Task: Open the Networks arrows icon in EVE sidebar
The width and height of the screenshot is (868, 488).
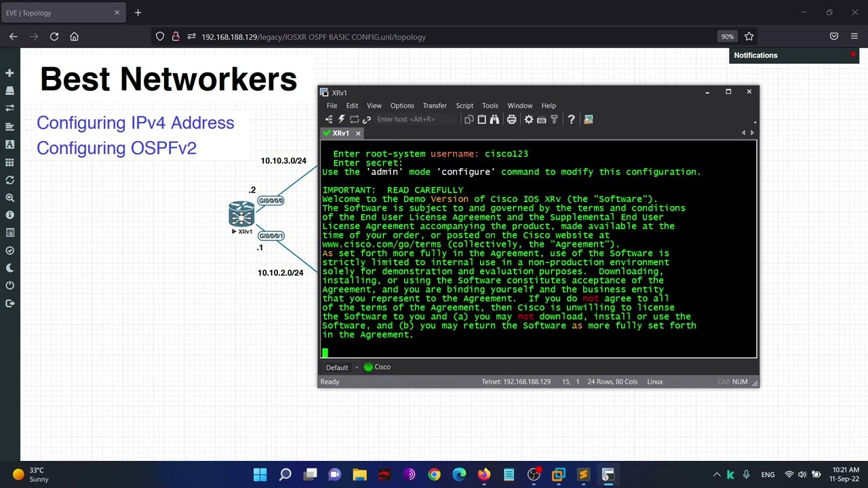Action: pyautogui.click(x=9, y=108)
